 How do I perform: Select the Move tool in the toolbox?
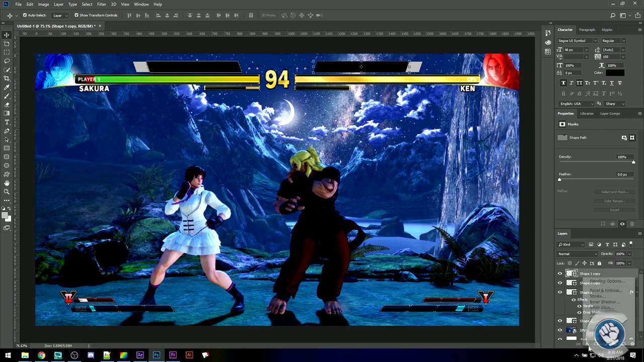click(x=7, y=35)
